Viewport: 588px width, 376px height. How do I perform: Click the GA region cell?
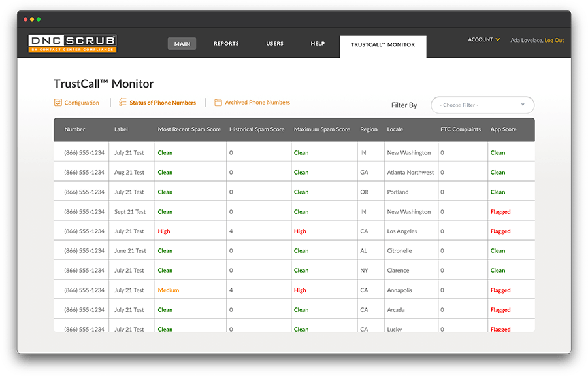(364, 172)
